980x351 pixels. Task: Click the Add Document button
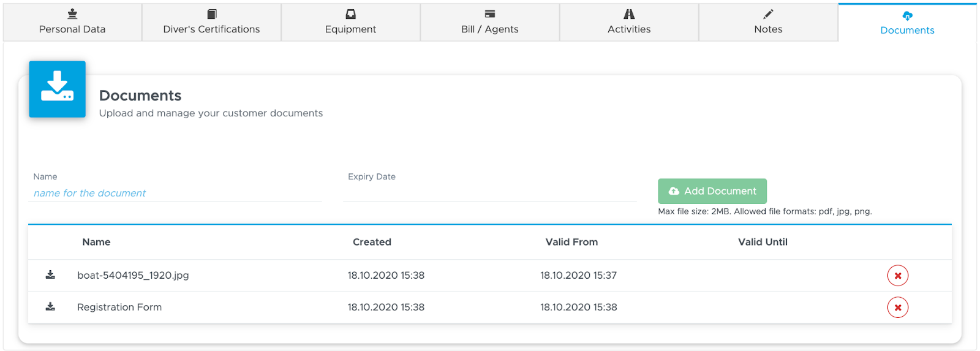point(712,191)
